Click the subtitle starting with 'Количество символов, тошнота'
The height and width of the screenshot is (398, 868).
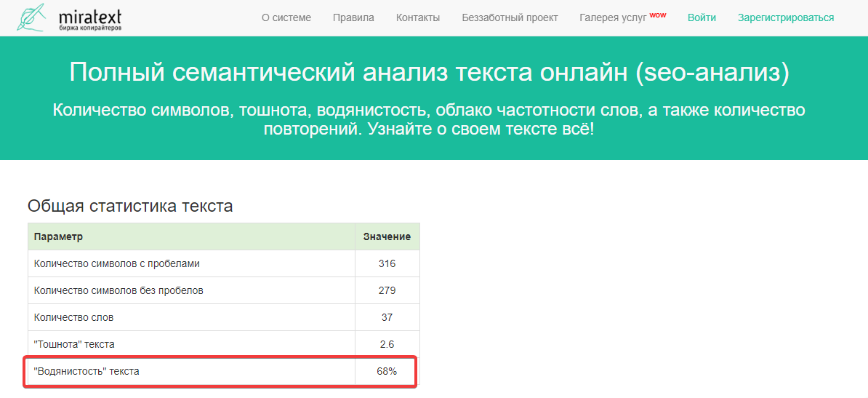pyautogui.click(x=429, y=119)
